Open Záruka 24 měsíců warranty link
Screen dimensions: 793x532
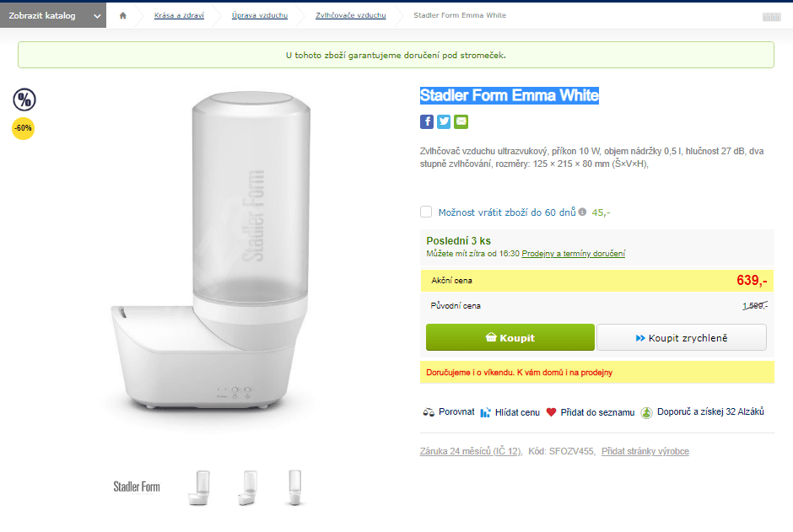470,451
